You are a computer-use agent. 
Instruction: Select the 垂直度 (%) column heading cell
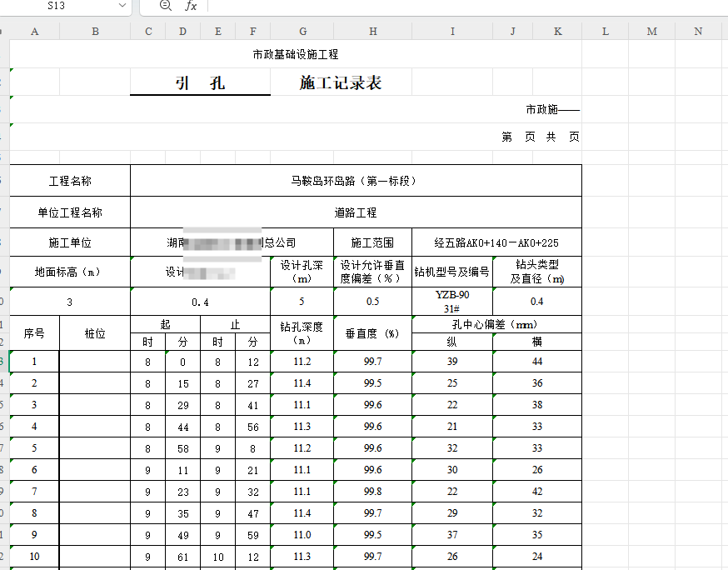coord(372,333)
